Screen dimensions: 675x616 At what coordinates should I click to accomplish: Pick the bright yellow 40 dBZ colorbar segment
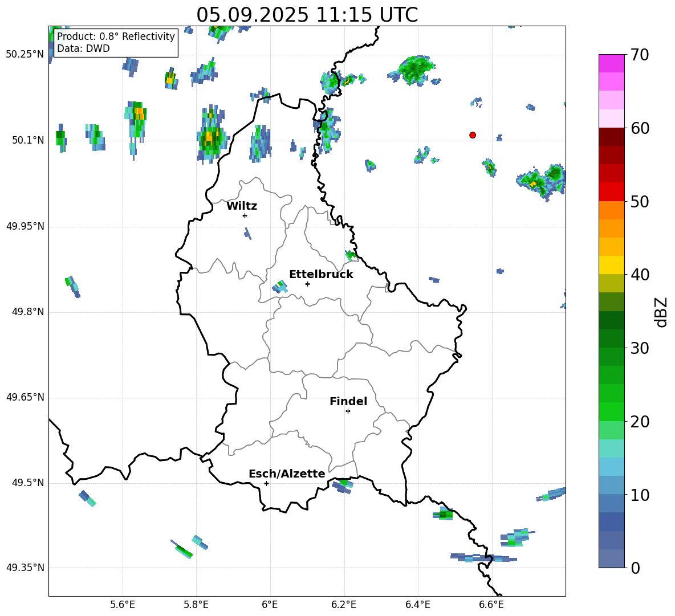pyautogui.click(x=612, y=265)
